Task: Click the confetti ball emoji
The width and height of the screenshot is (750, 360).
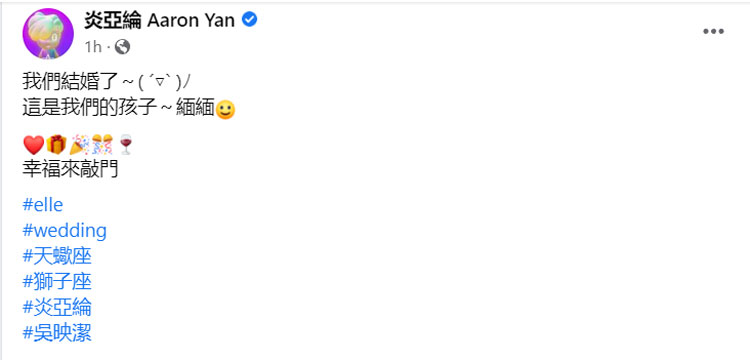Action: (x=102, y=144)
